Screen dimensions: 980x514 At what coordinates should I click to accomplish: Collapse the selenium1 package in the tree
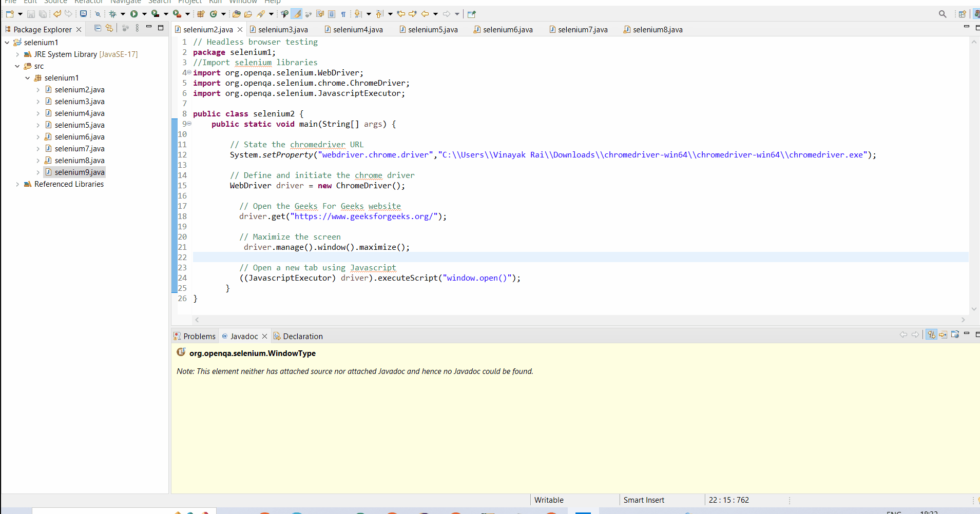pos(28,77)
